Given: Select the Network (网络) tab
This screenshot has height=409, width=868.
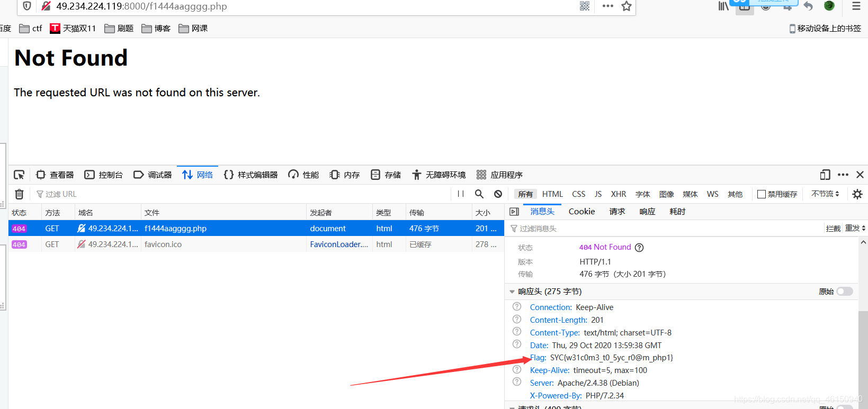Looking at the screenshot, I should 198,175.
